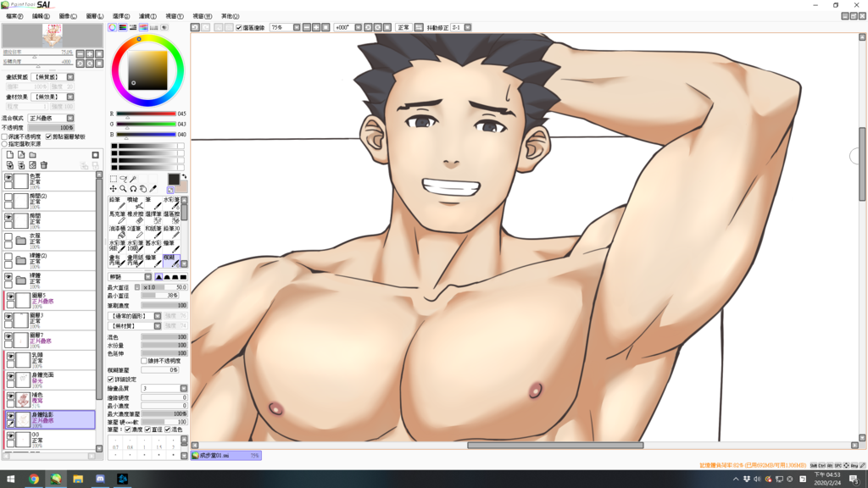The height and width of the screenshot is (488, 868).
Task: Open 畫紙質感 dropdown
Action: coord(70,77)
